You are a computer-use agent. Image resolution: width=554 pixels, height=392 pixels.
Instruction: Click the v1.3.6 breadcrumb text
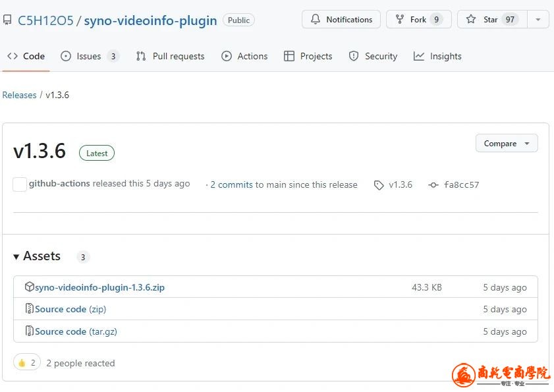click(57, 95)
